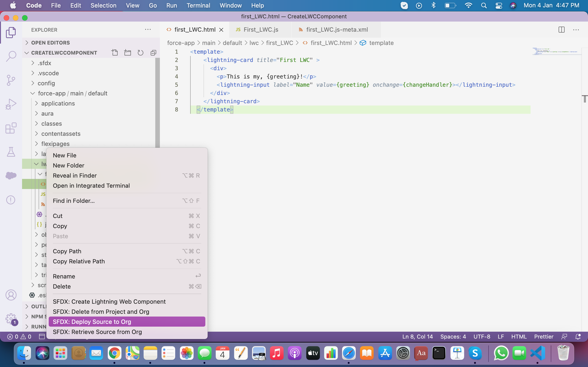Open the Search view in activity bar

[x=11, y=56]
